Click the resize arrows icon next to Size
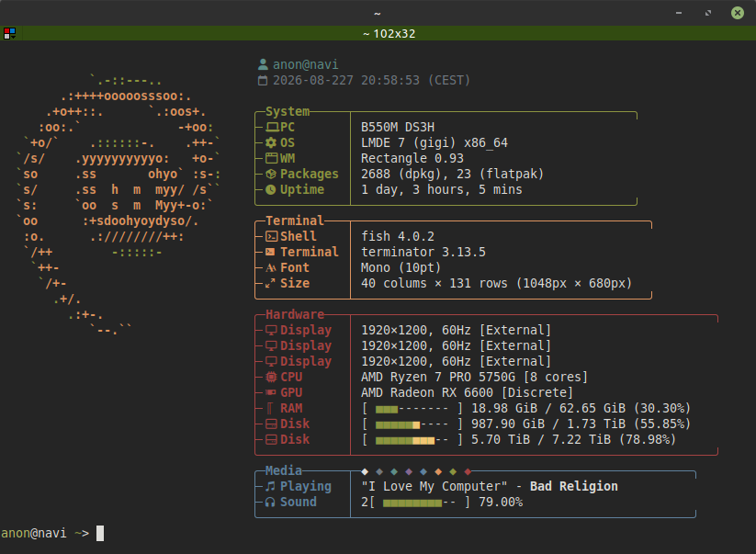Screen dimensions: 756x554 pos(270,284)
